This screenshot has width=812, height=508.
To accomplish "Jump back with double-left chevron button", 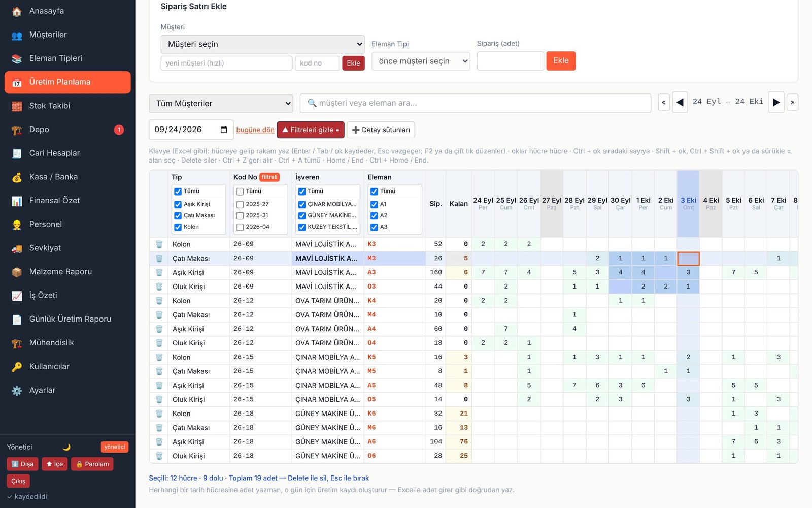I will (x=663, y=102).
